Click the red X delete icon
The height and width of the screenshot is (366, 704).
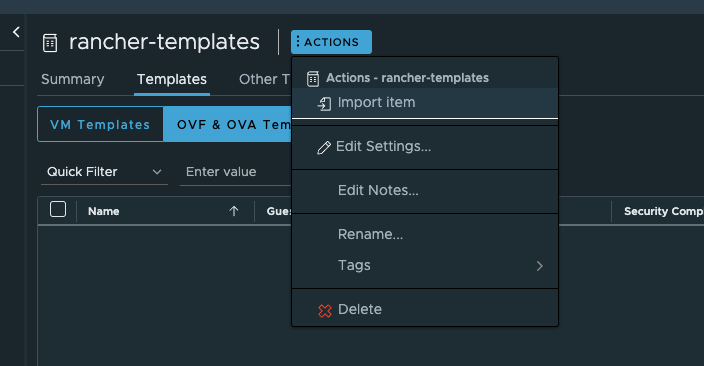click(325, 310)
